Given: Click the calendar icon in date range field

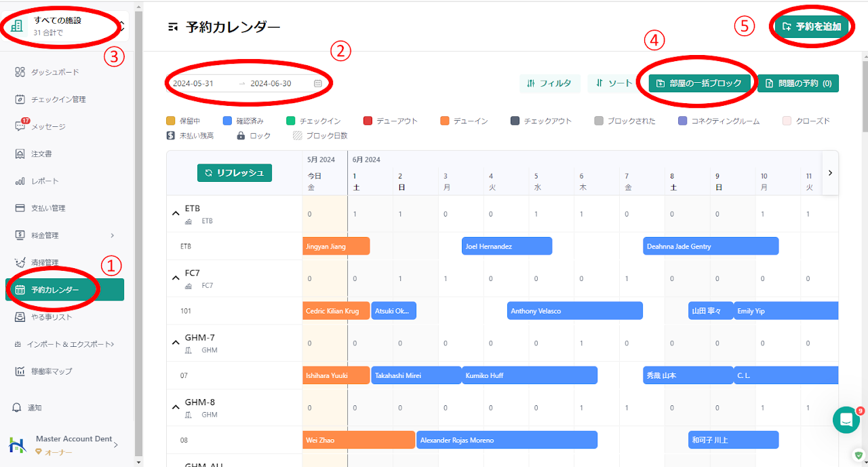Looking at the screenshot, I should (x=318, y=83).
